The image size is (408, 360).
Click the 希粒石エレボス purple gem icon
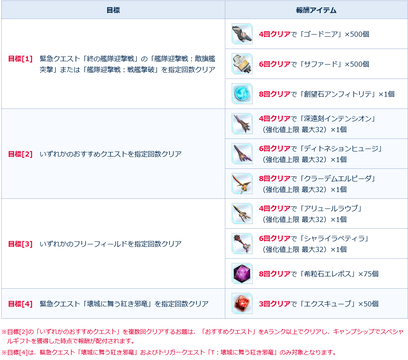point(242,274)
